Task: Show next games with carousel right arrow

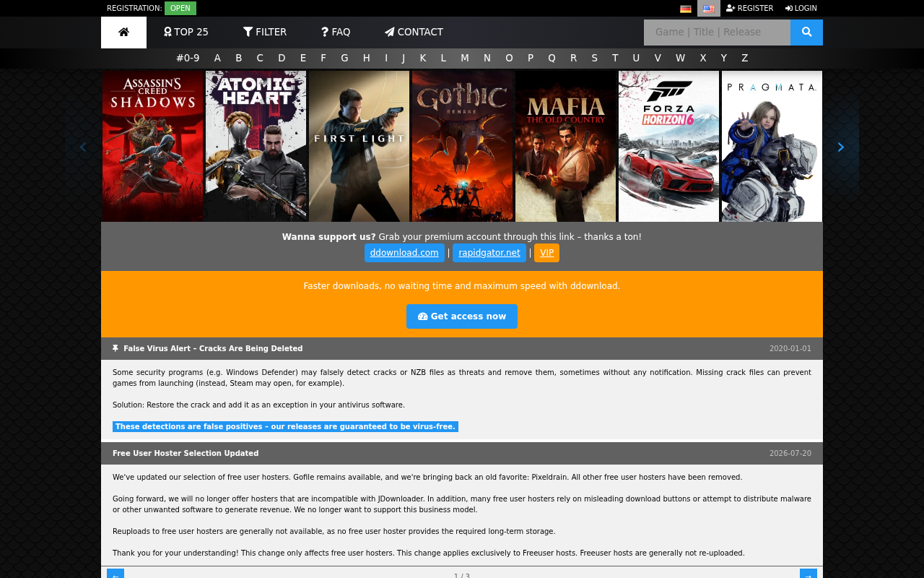Action: (840, 147)
